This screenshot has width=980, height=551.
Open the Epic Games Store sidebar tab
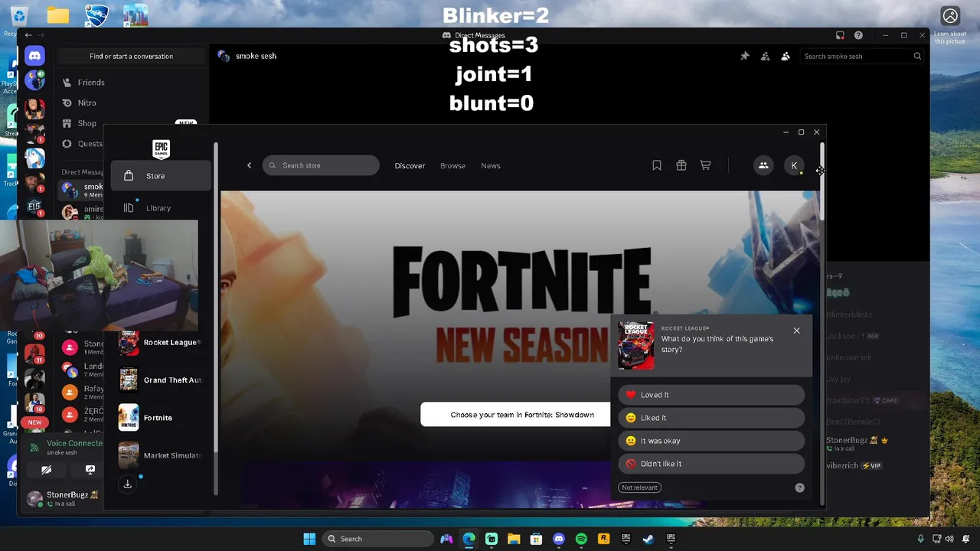pos(161,176)
